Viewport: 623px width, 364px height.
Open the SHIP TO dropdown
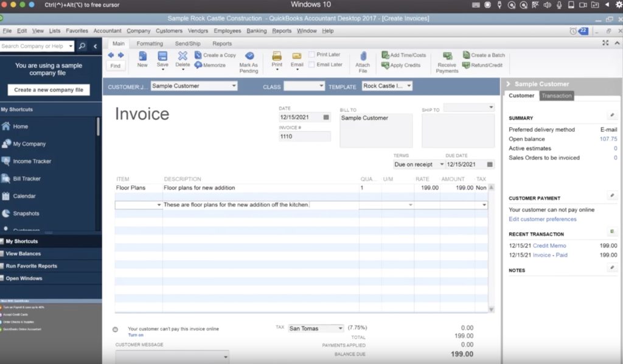[491, 107]
